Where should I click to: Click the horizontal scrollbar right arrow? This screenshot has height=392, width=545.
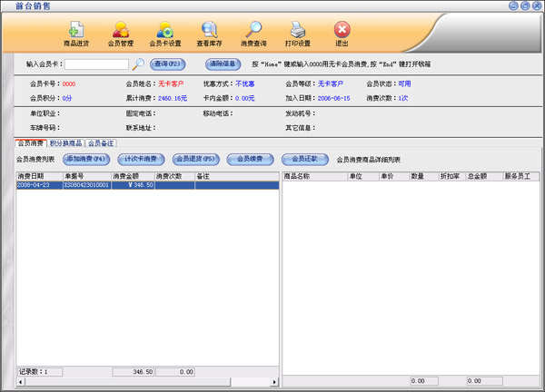pos(275,382)
